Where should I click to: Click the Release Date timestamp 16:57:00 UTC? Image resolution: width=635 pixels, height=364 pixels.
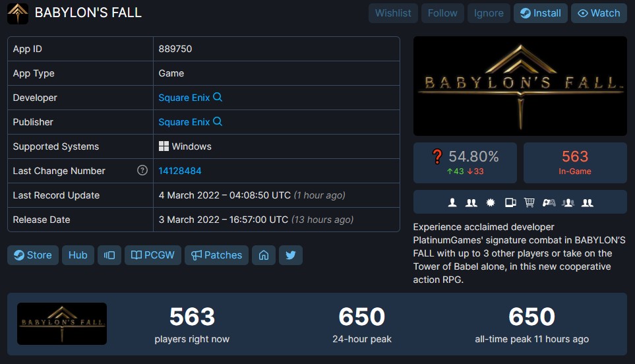click(223, 220)
